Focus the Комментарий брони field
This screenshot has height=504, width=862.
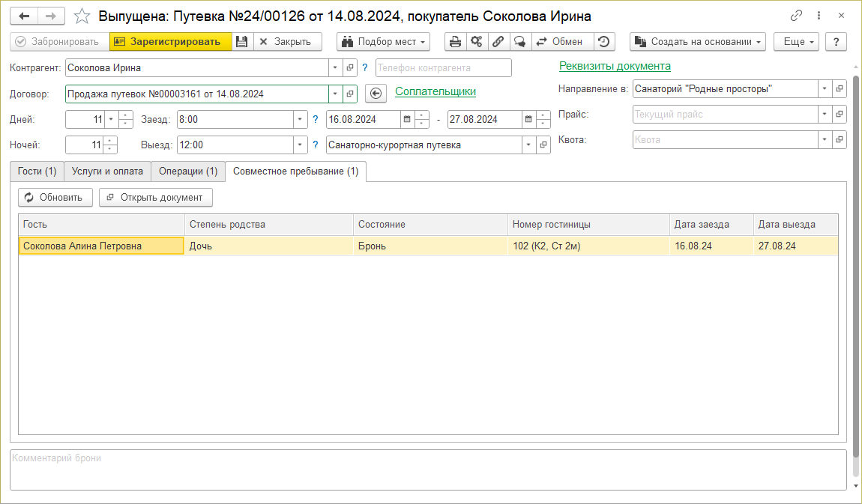(428, 470)
